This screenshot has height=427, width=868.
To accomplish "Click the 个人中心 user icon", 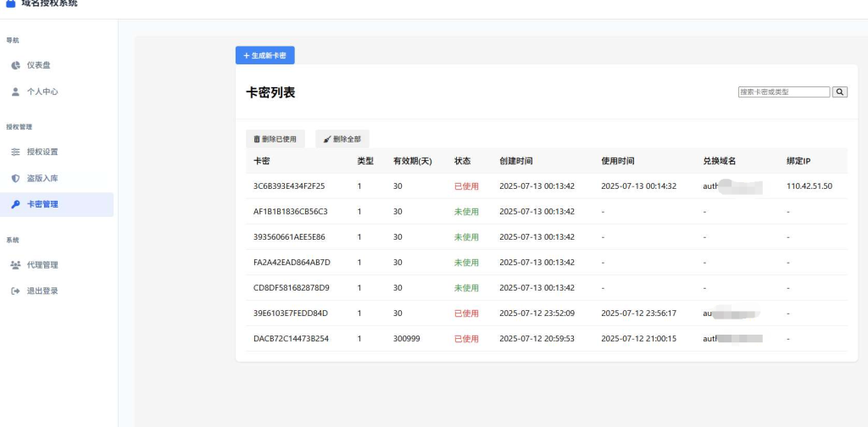I will point(15,91).
